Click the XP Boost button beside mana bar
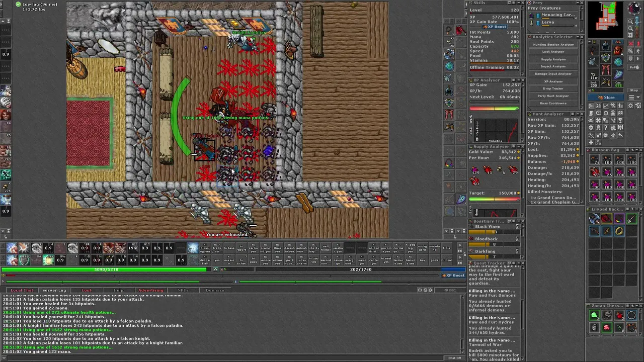The width and height of the screenshot is (644, 362). 453,276
